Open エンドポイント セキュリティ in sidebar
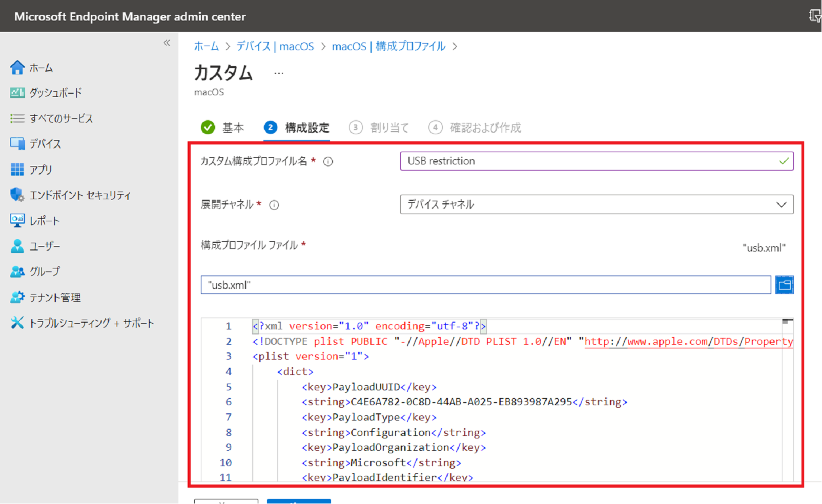 [80, 195]
